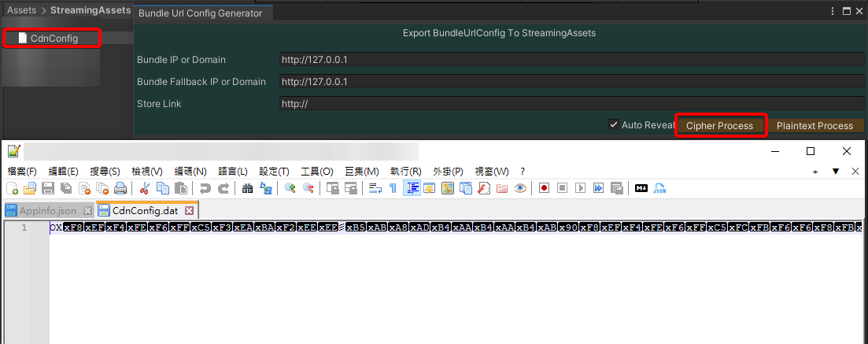The height and width of the screenshot is (344, 868).
Task: Toggle word wrap in the toolbar
Action: tap(375, 188)
